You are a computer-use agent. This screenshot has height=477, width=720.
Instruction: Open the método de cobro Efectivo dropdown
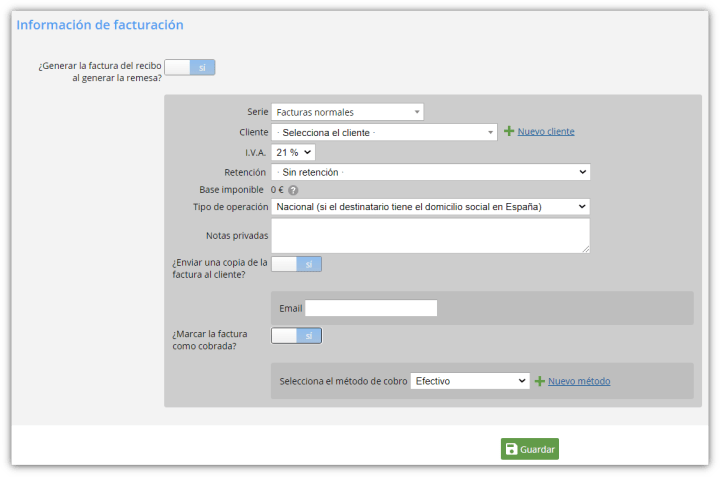(x=470, y=381)
